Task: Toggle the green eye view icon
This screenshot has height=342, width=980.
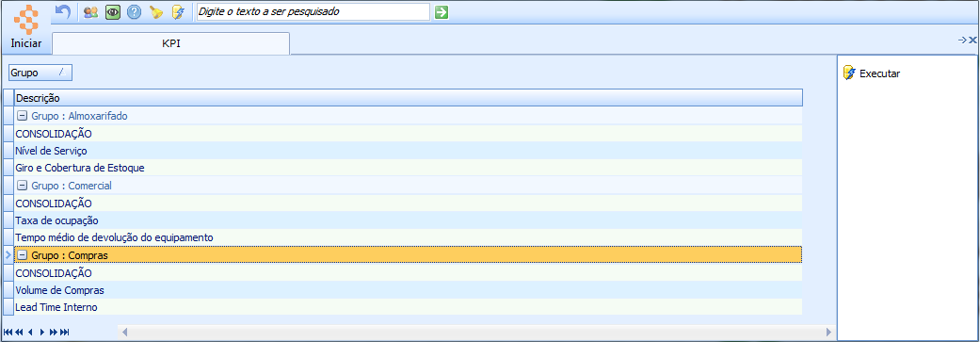Action: (x=113, y=12)
